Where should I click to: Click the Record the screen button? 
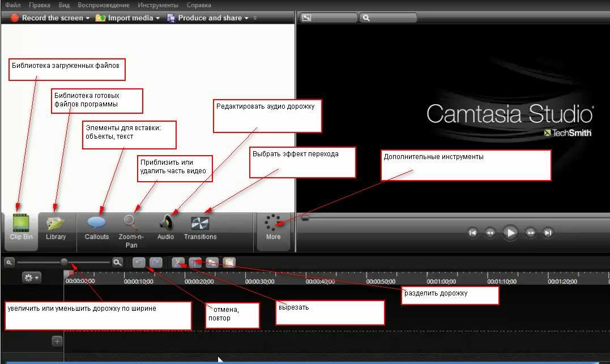[46, 18]
